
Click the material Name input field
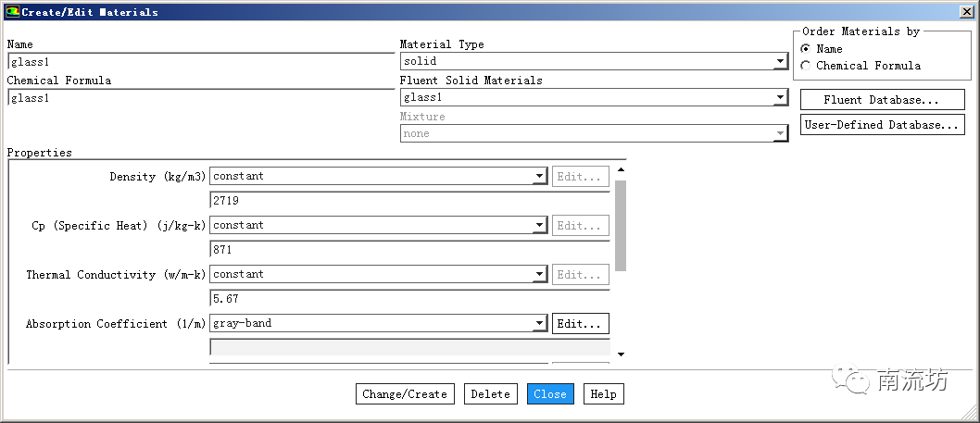pos(200,62)
